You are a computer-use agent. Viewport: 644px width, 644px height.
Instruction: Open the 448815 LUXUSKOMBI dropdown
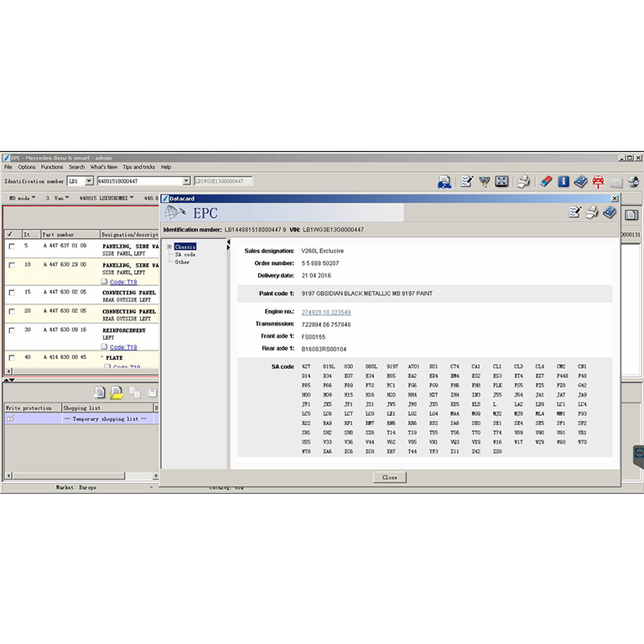pyautogui.click(x=106, y=198)
